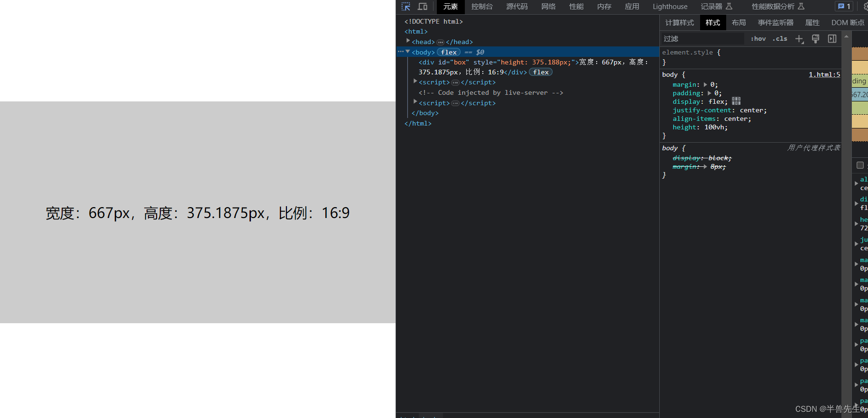Toggle the flex badge on the body element
868x418 pixels.
[449, 52]
